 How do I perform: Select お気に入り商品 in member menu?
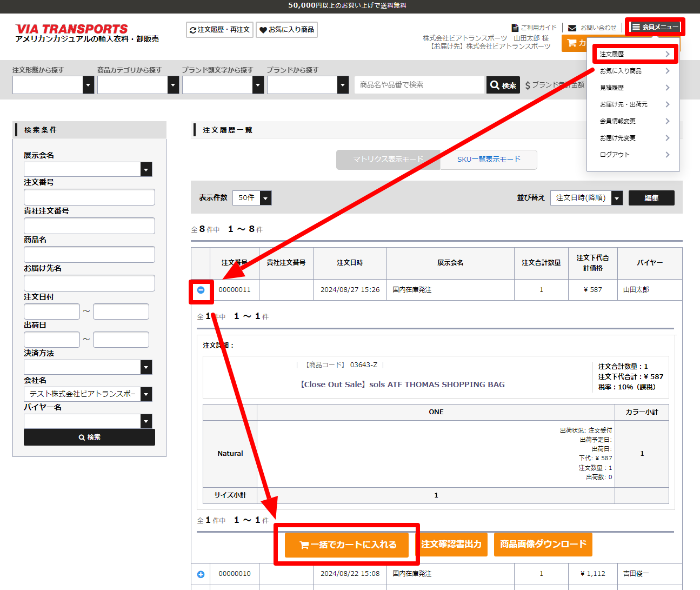(634, 71)
